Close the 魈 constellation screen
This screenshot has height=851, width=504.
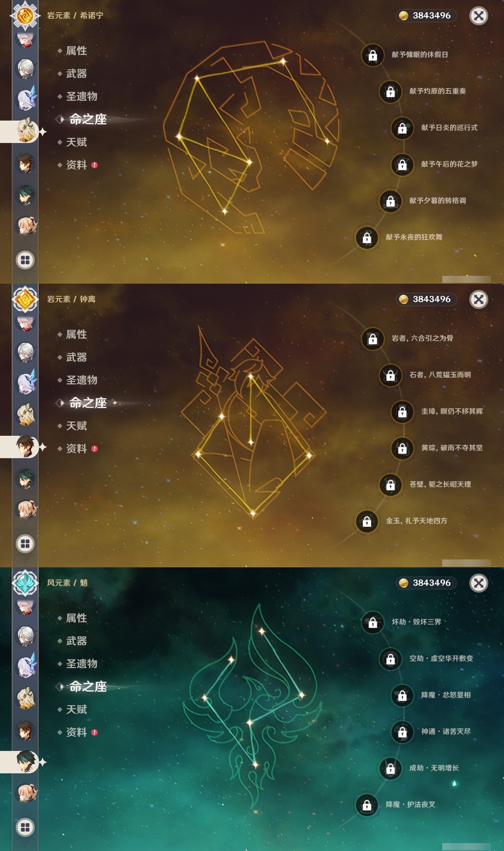479,583
